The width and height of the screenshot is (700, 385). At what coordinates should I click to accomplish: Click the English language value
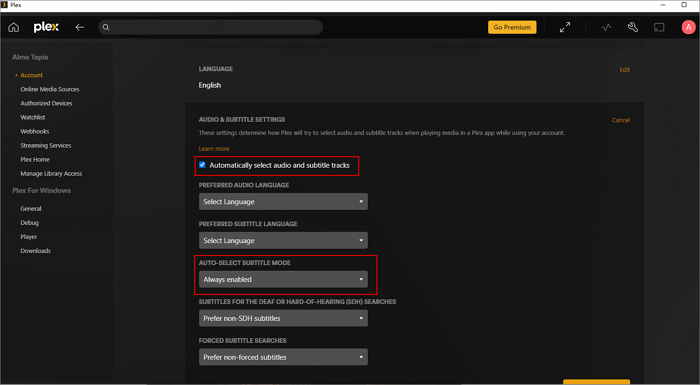pos(210,85)
